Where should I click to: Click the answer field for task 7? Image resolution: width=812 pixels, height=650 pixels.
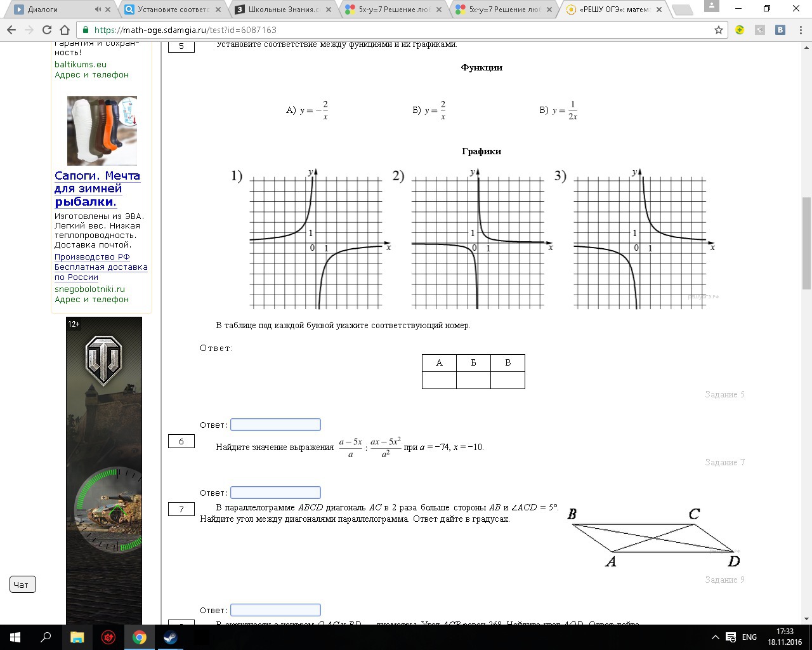(x=275, y=610)
